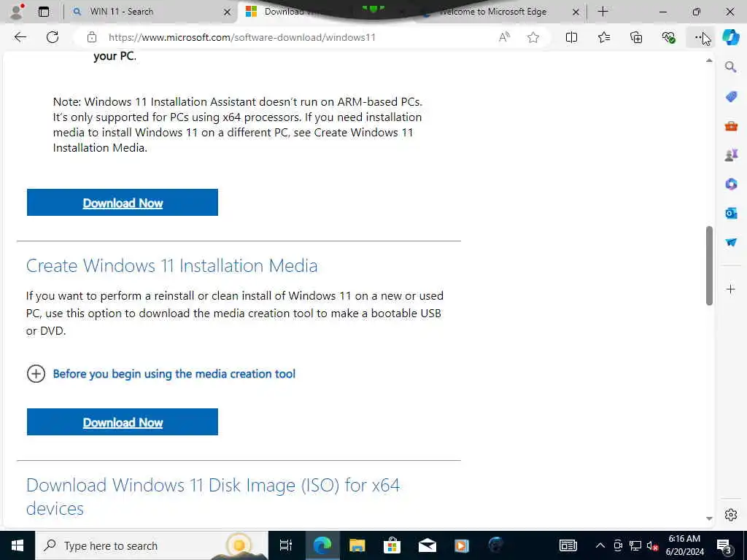This screenshot has width=747, height=560.
Task: Open notification center icon
Action: point(724,546)
